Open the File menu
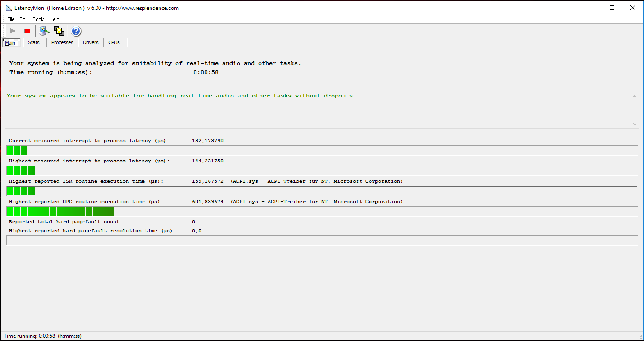The height and width of the screenshot is (341, 644). (x=11, y=19)
